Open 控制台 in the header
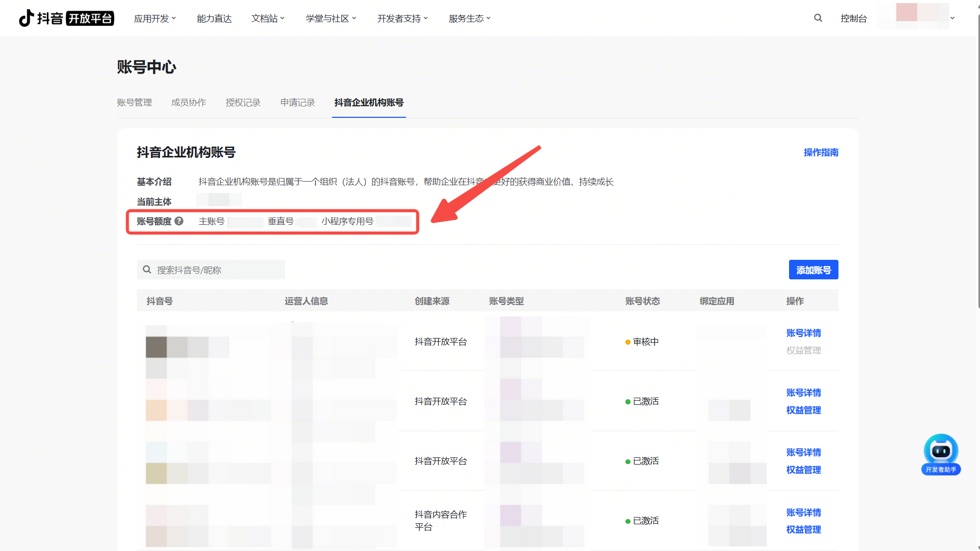 pyautogui.click(x=853, y=19)
